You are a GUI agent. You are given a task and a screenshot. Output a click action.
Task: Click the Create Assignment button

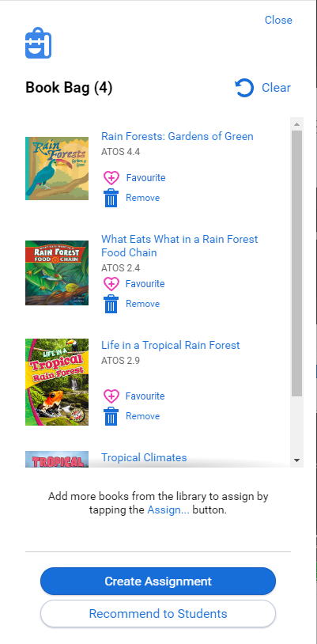(158, 581)
